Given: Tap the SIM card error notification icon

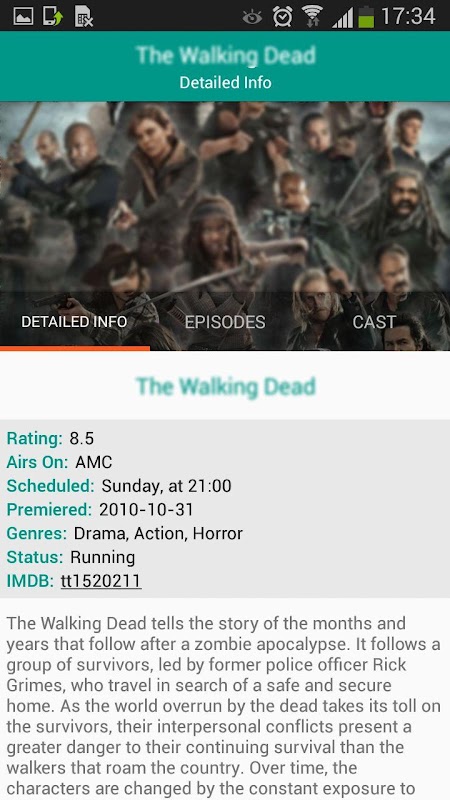Looking at the screenshot, I should point(84,16).
